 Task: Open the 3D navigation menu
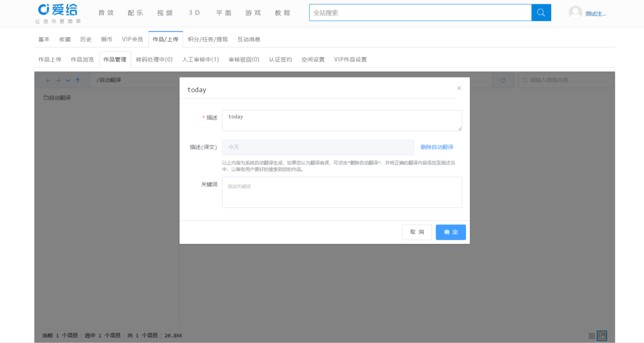tap(194, 13)
